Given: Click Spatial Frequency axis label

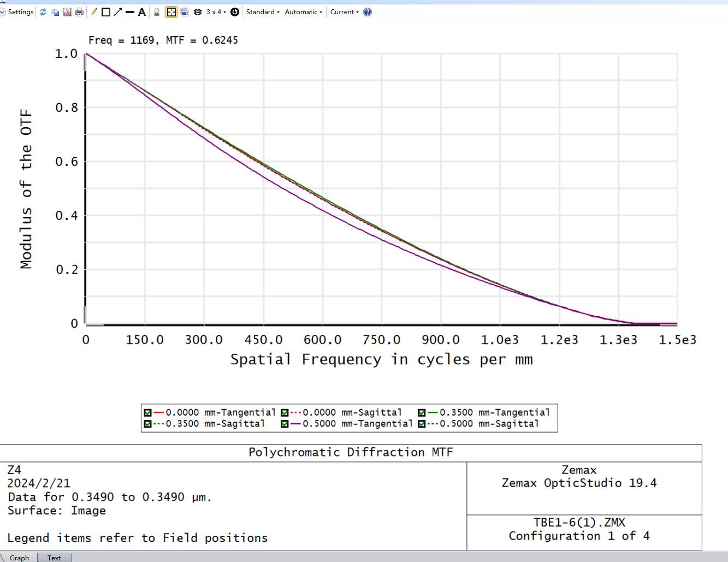Looking at the screenshot, I should coord(382,359).
